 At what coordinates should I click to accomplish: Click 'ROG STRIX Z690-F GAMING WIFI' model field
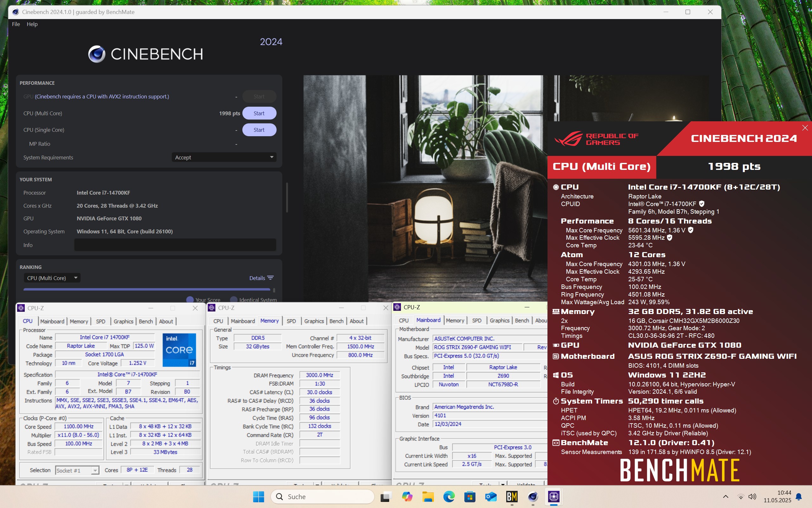click(477, 347)
